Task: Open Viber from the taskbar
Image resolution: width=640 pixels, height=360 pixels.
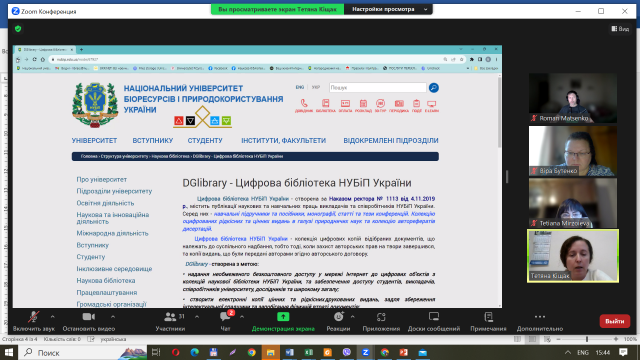Action: [x=347, y=353]
